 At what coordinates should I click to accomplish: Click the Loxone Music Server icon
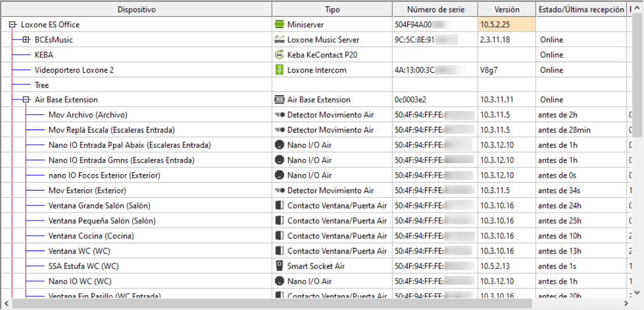(279, 39)
